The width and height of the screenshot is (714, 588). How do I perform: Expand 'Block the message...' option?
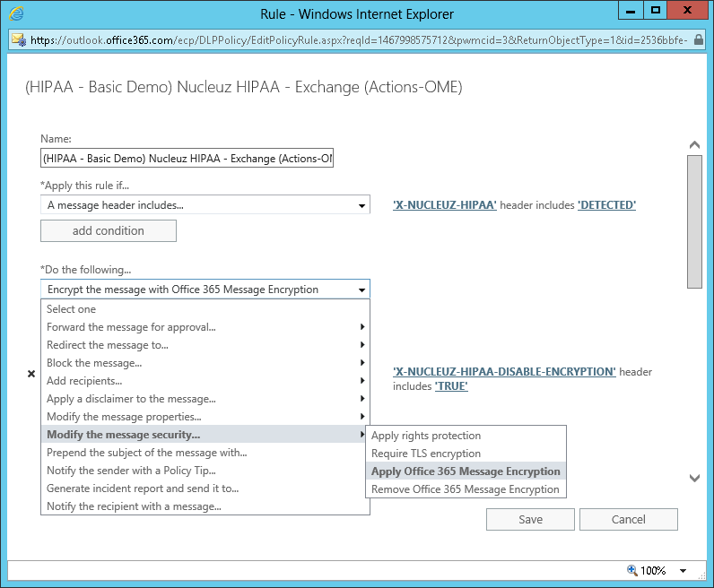(x=205, y=363)
